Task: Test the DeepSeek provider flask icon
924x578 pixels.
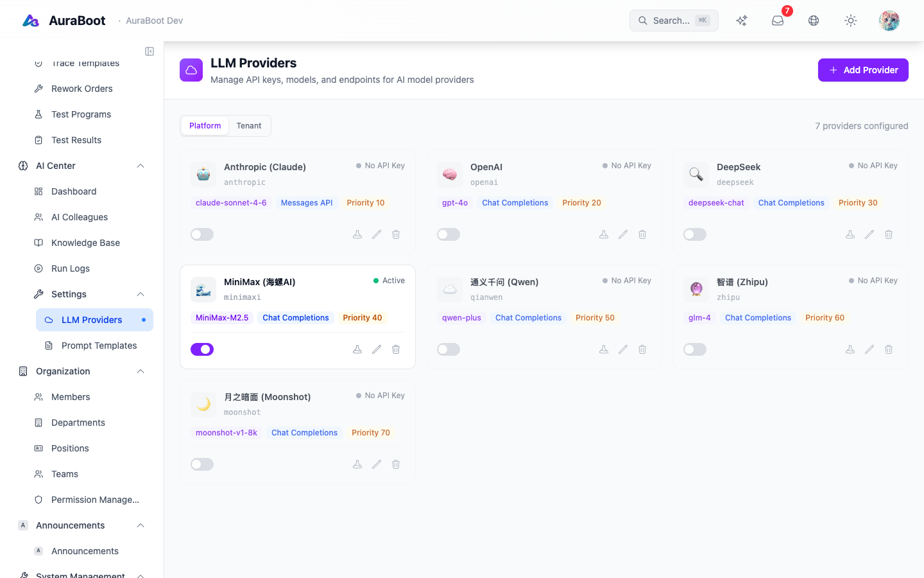Action: tap(850, 234)
